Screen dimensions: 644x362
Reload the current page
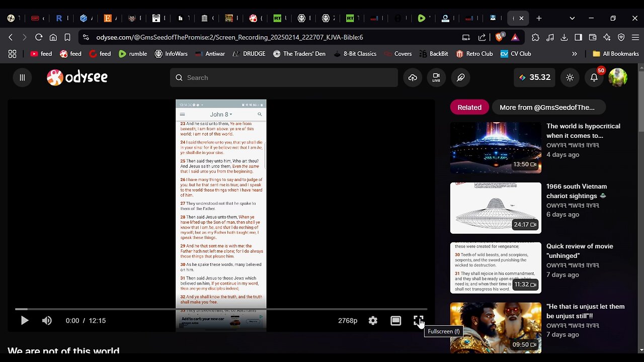(x=39, y=37)
